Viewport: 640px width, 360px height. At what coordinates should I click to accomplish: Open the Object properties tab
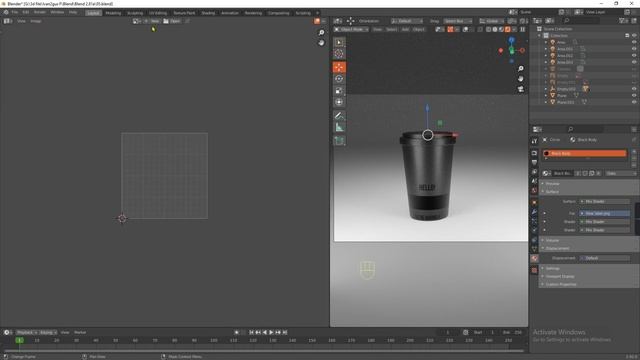[x=534, y=202]
